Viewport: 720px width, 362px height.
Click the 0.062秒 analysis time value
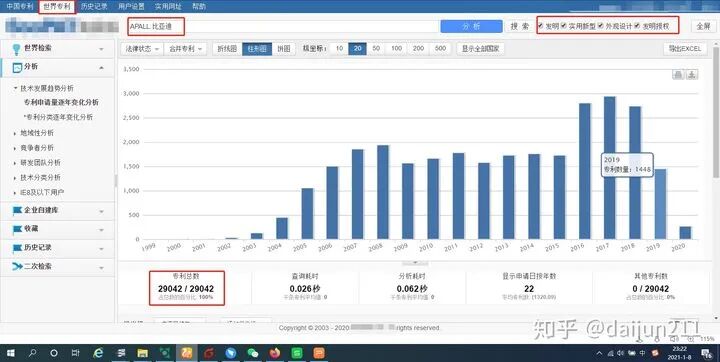coord(412,288)
